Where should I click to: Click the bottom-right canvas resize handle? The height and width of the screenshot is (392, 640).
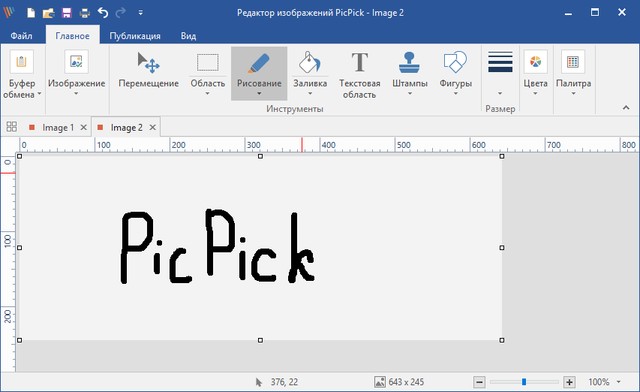(x=502, y=340)
